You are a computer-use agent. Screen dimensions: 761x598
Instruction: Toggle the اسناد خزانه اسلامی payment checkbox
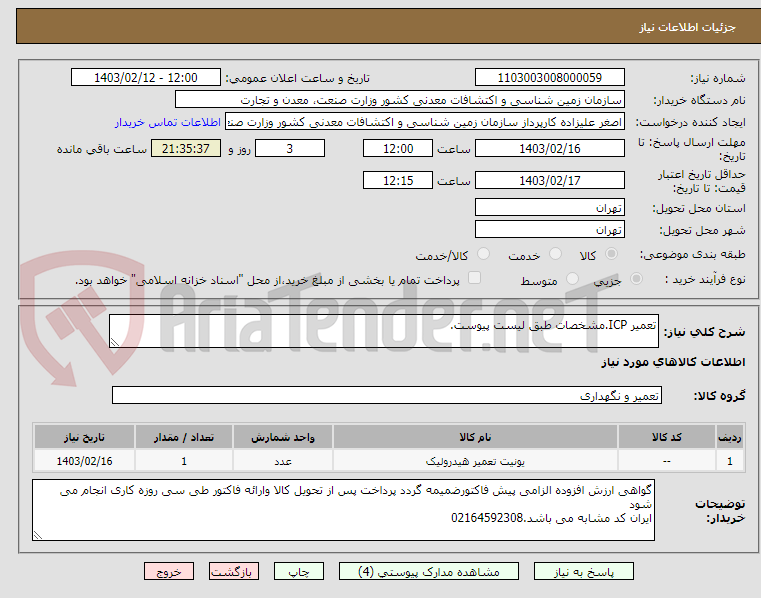(474, 278)
